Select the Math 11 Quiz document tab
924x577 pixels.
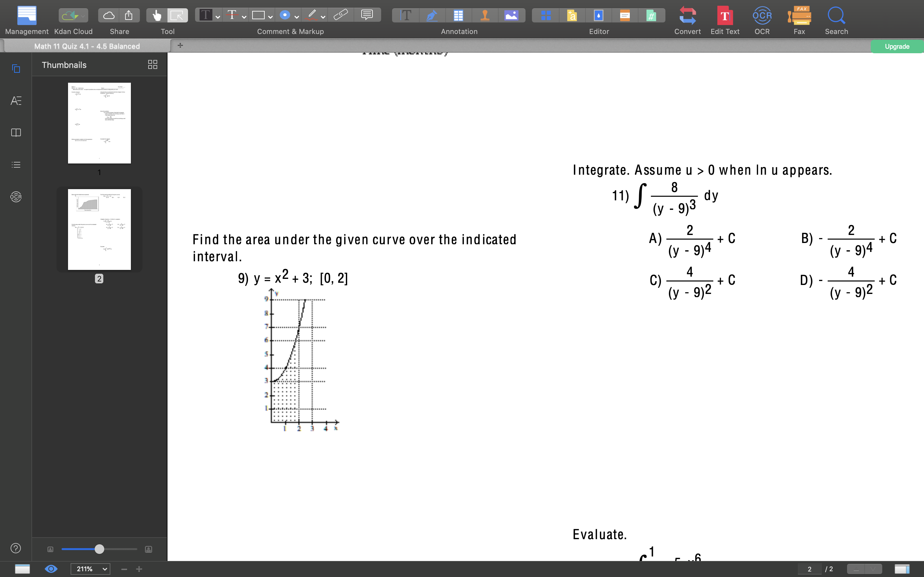[87, 46]
